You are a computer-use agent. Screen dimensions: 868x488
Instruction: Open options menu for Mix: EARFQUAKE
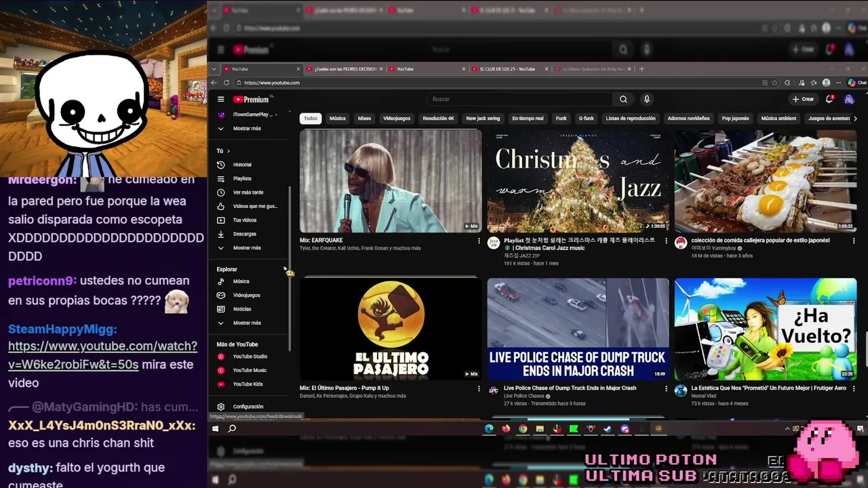click(479, 241)
